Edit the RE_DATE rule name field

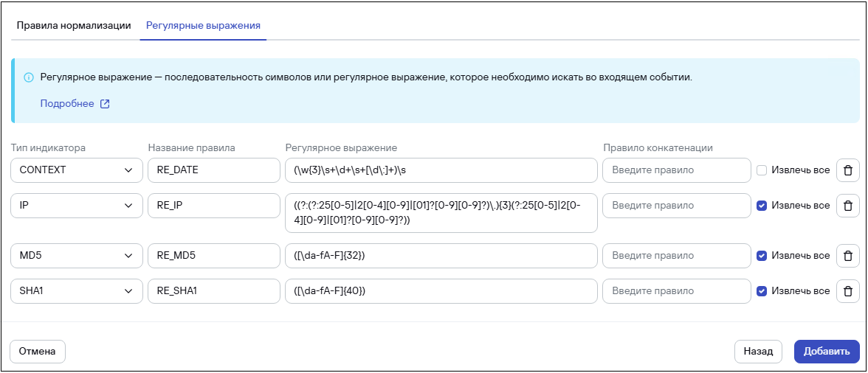click(x=214, y=170)
